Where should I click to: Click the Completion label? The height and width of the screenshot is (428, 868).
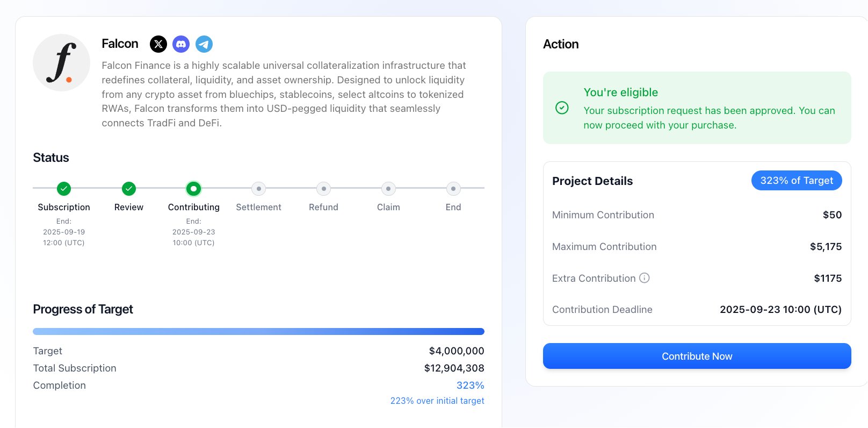click(59, 385)
